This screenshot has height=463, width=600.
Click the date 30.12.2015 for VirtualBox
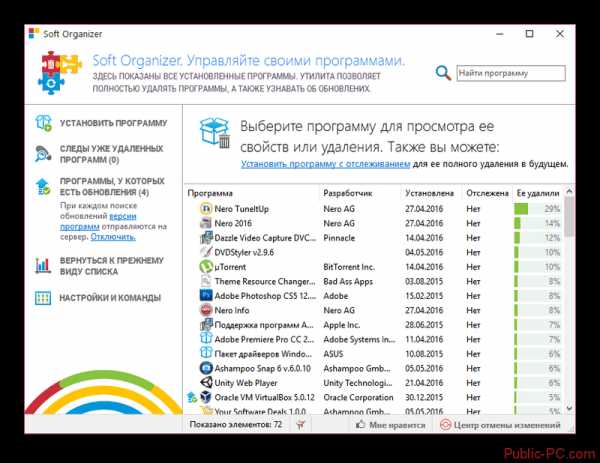(424, 398)
